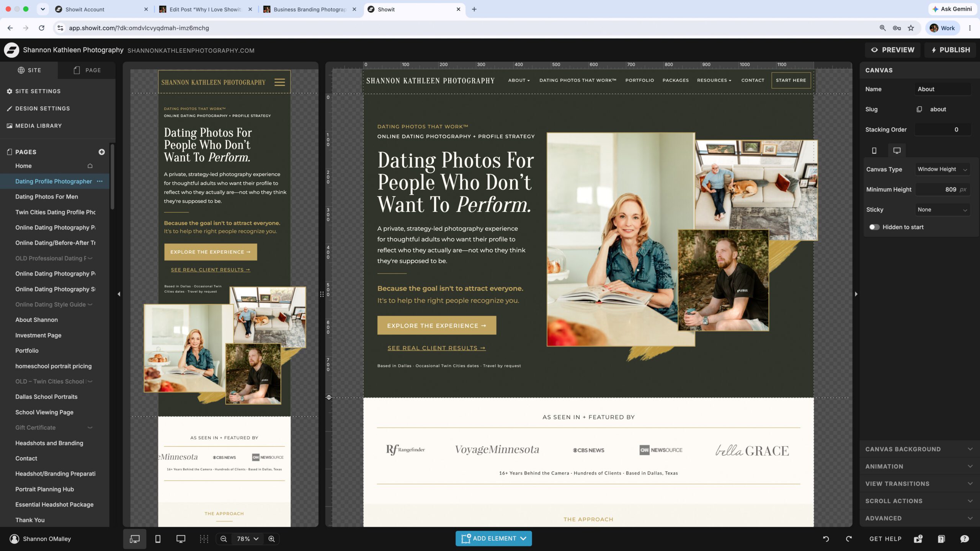Open the help chat bubble icon
Screen dimensions: 980x551
(x=964, y=539)
